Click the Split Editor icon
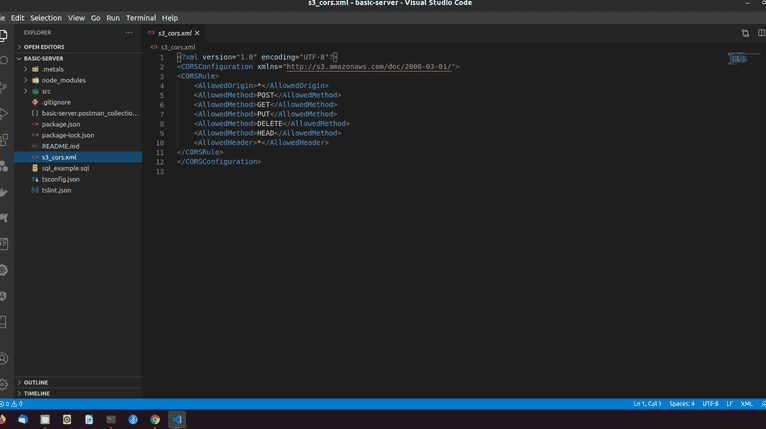Image resolution: width=766 pixels, height=429 pixels. (x=762, y=33)
